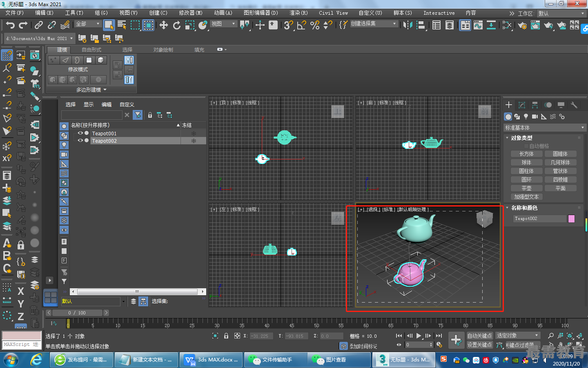
Task: Click the Undo arrow icon
Action: pyautogui.click(x=10, y=25)
